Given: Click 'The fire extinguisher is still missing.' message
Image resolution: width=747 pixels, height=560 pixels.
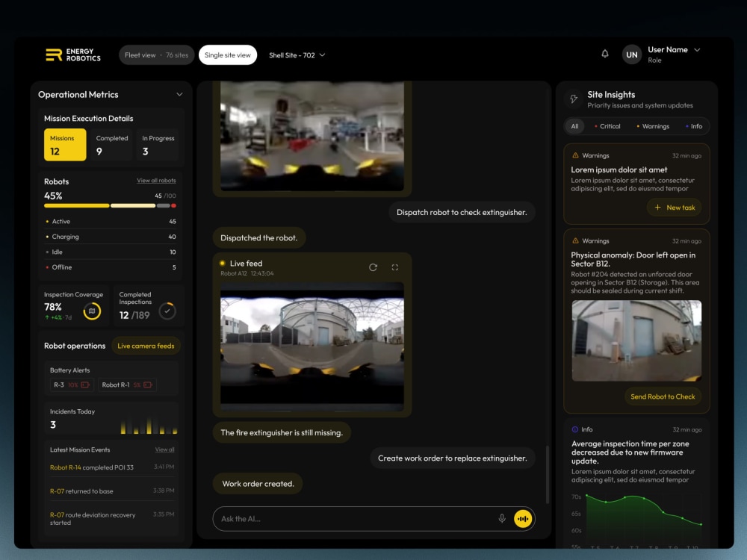Looking at the screenshot, I should click(282, 432).
